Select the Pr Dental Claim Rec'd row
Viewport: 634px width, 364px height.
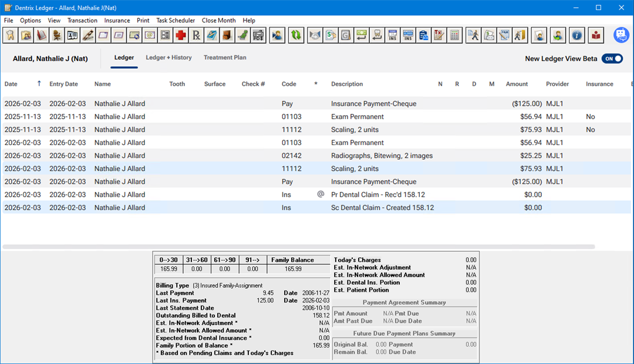377,194
